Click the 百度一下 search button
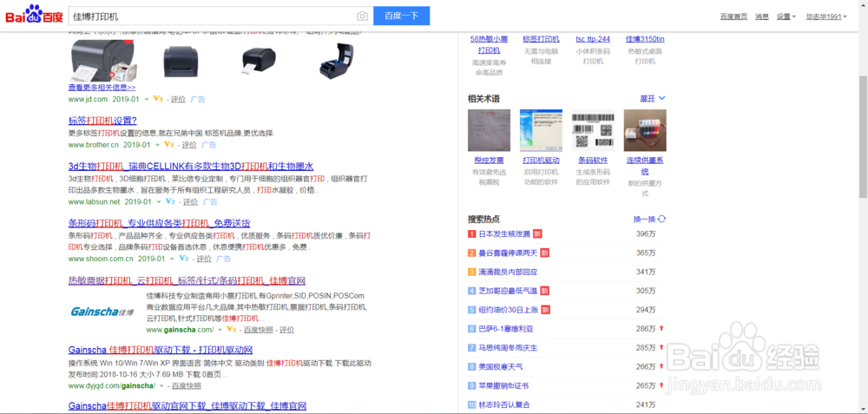This screenshot has width=868, height=414. tap(401, 16)
